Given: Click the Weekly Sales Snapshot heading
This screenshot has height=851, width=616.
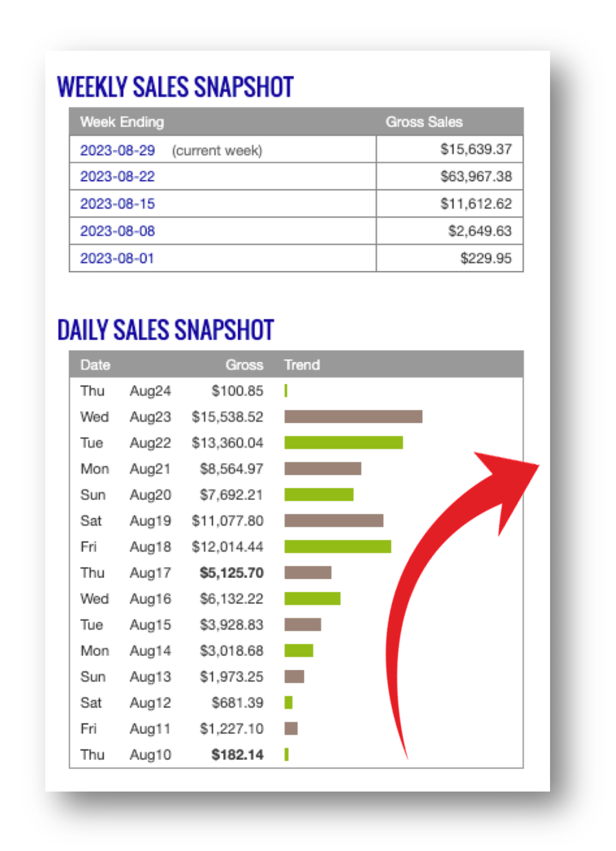Looking at the screenshot, I should coord(176,87).
